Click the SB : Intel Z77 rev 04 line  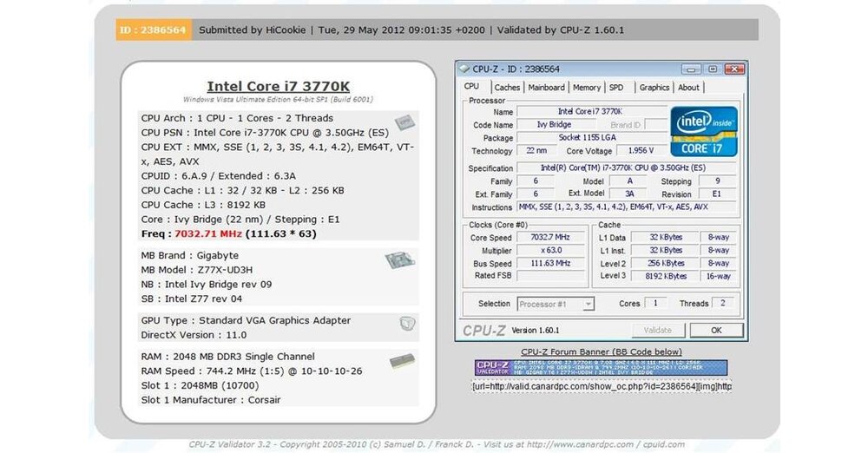[191, 299]
